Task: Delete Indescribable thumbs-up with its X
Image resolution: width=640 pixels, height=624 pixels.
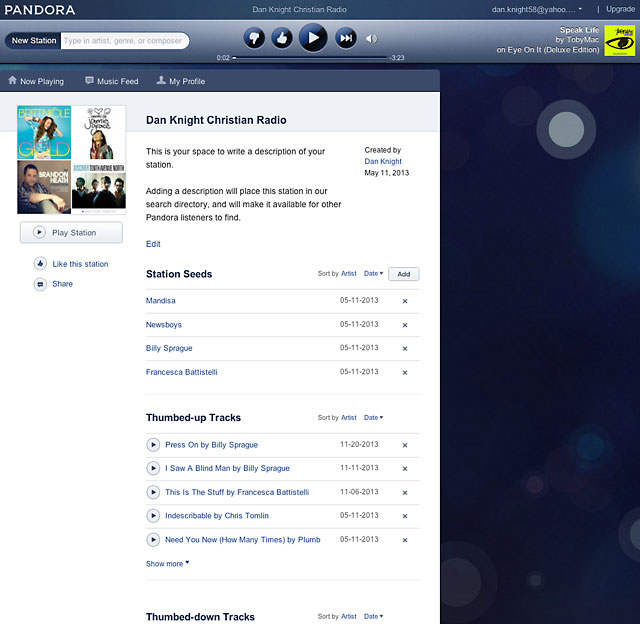Action: click(x=405, y=516)
